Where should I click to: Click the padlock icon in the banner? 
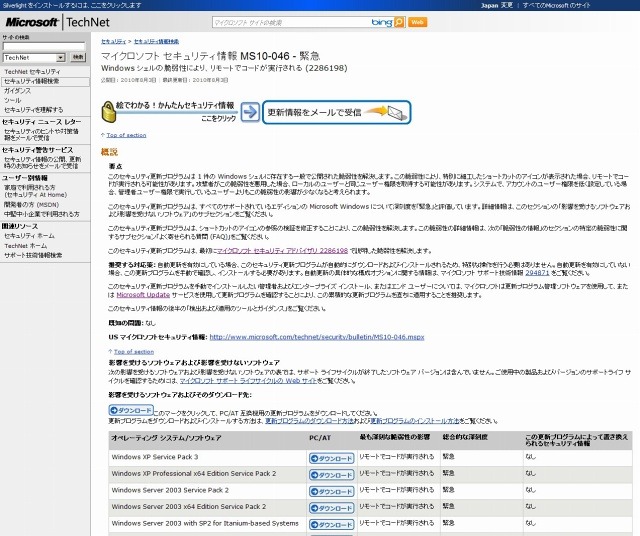point(109,112)
